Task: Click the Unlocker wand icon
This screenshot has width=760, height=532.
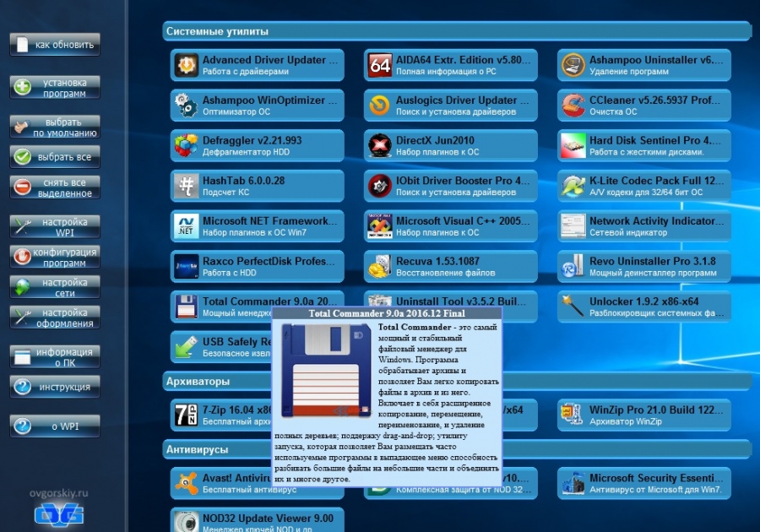Action: pyautogui.click(x=573, y=307)
